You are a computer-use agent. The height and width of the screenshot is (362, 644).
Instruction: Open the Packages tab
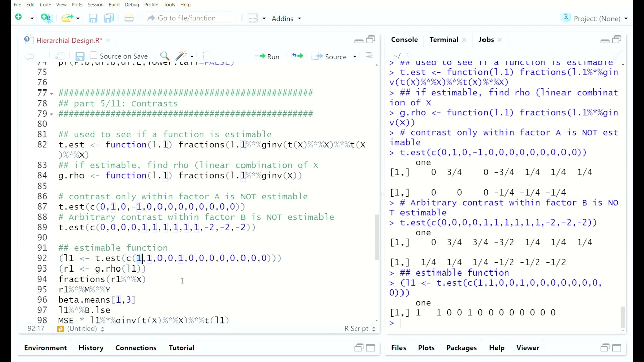pyautogui.click(x=461, y=348)
